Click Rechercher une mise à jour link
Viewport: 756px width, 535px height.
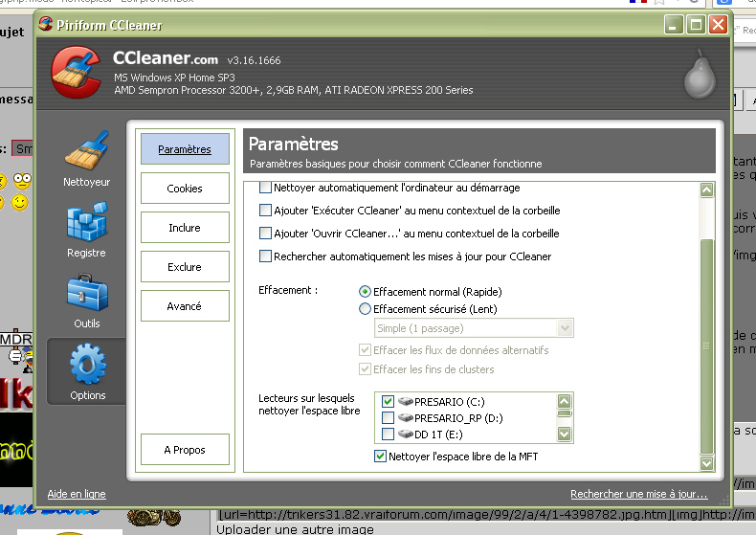pos(639,494)
